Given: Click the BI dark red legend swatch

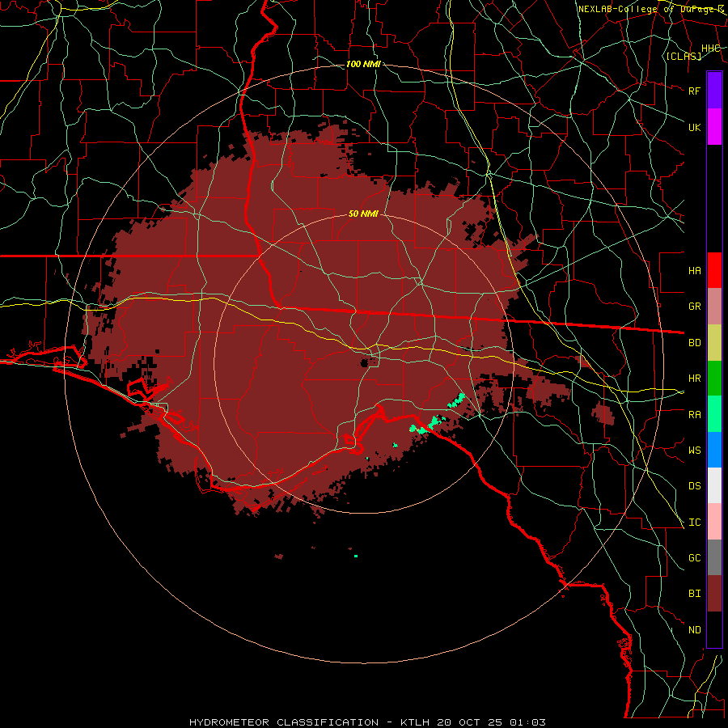Looking at the screenshot, I should click(x=714, y=594).
